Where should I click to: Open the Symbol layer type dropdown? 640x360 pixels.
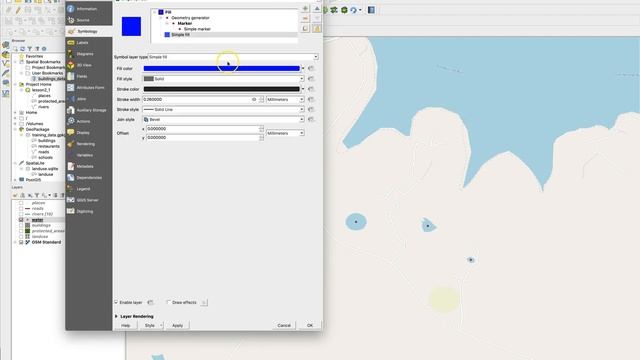[233, 57]
